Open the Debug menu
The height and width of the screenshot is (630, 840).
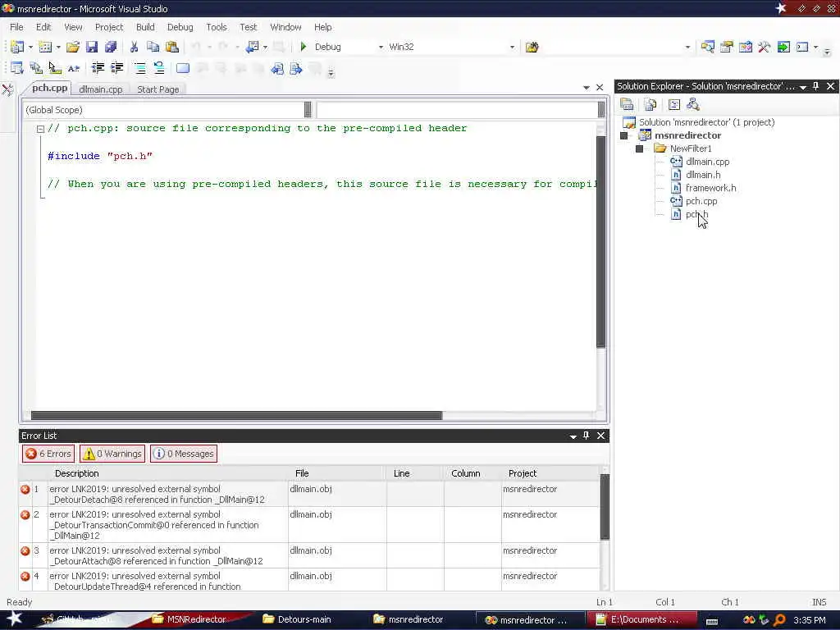click(180, 27)
